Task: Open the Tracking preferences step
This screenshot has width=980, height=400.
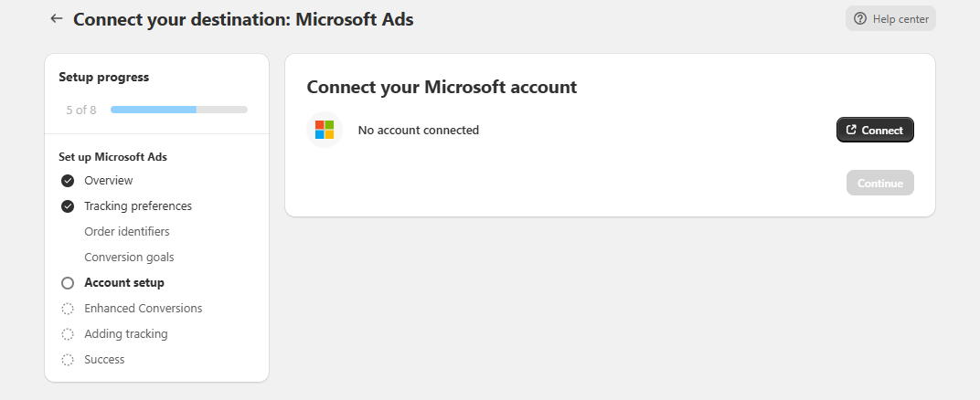Action: [138, 206]
